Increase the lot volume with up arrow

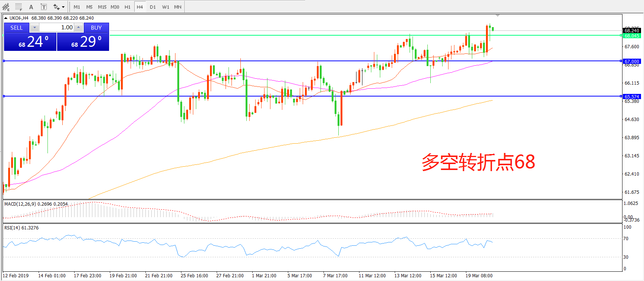[78, 27]
